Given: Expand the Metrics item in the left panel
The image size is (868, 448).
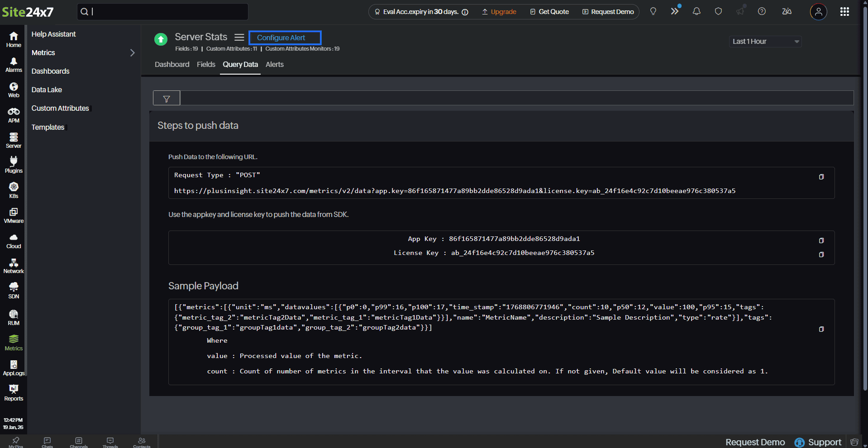Looking at the screenshot, I should 132,53.
